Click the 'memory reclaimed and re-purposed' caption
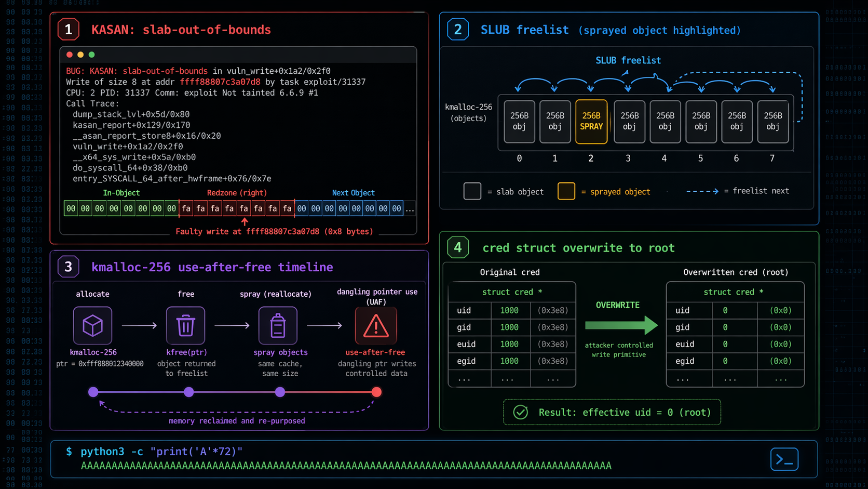This screenshot has width=868, height=489. [237, 421]
